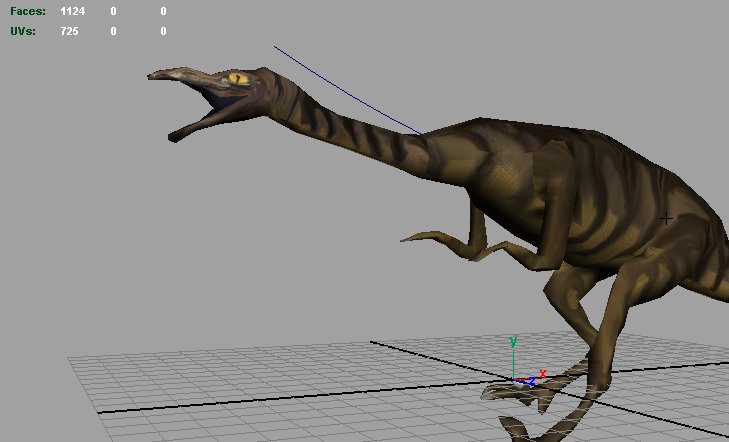
Task: Click the UVs label in heads-up display
Action: pyautogui.click(x=23, y=31)
